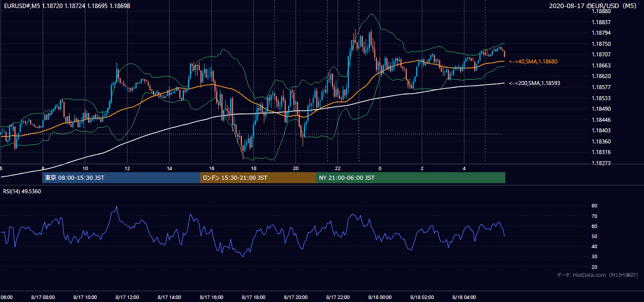Click price axis value 1.18360
644x302 pixels.
point(602,141)
